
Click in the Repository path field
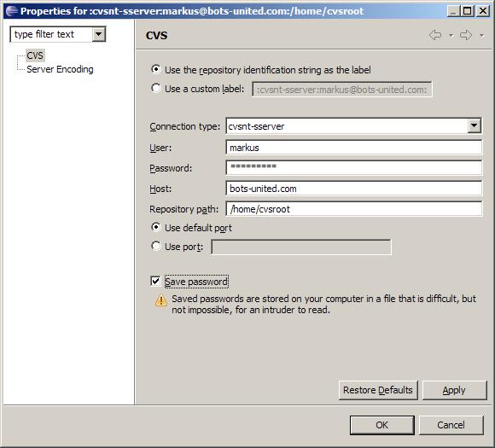[354, 209]
